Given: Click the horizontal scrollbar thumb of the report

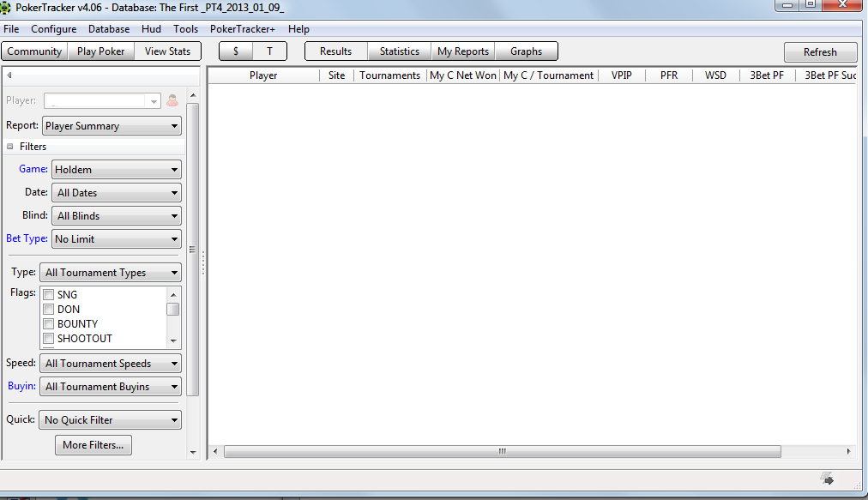Looking at the screenshot, I should [502, 451].
